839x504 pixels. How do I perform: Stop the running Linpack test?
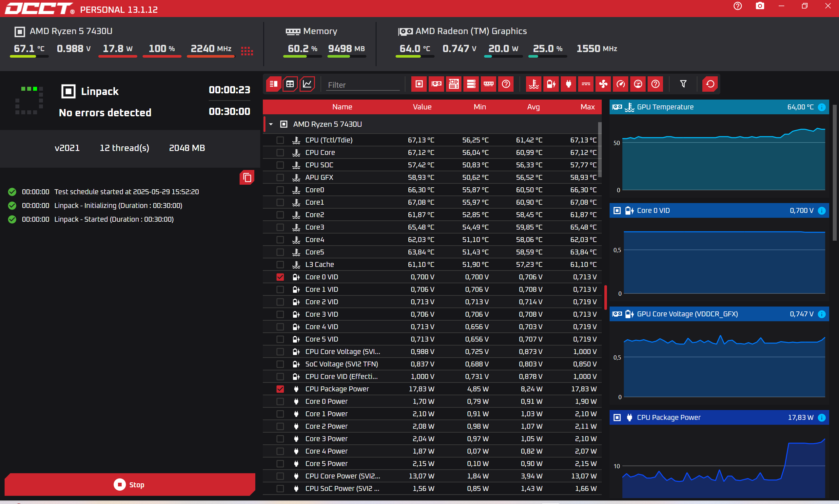(x=129, y=485)
